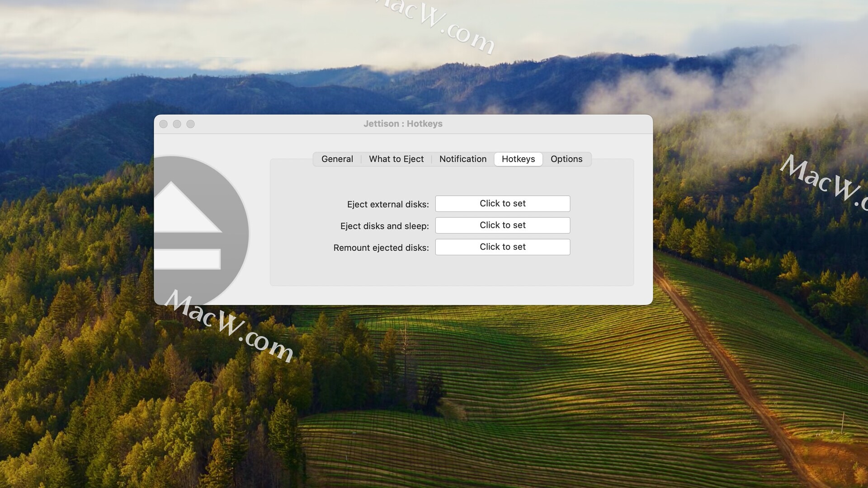
Task: Click the white bar under eject triangle
Action: point(186,259)
